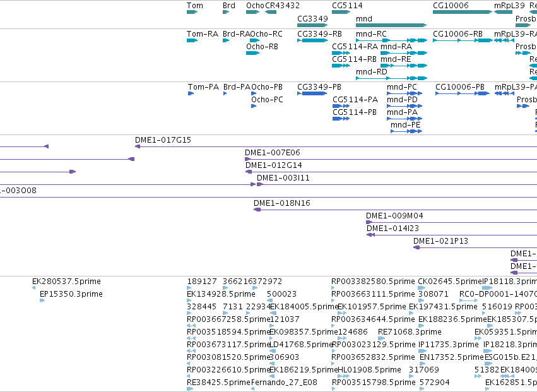Select the mnd-RD transcript label
This screenshot has width=537, height=392.
(x=371, y=72)
